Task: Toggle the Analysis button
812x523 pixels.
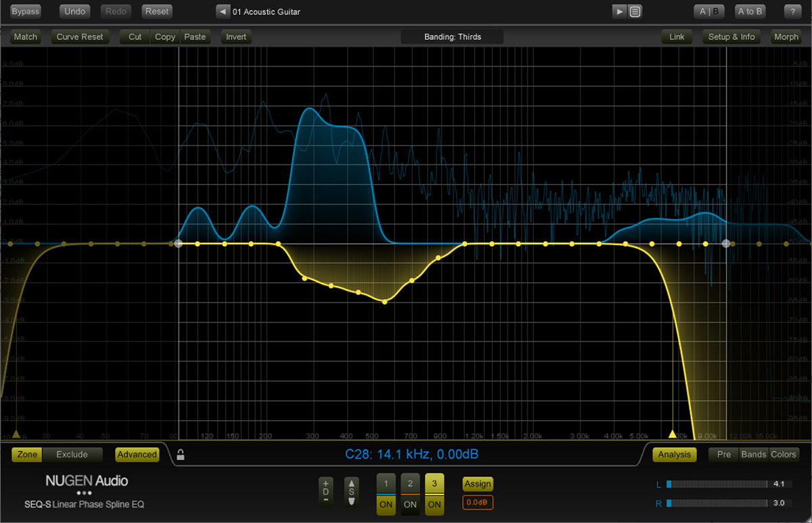Action: pos(674,455)
